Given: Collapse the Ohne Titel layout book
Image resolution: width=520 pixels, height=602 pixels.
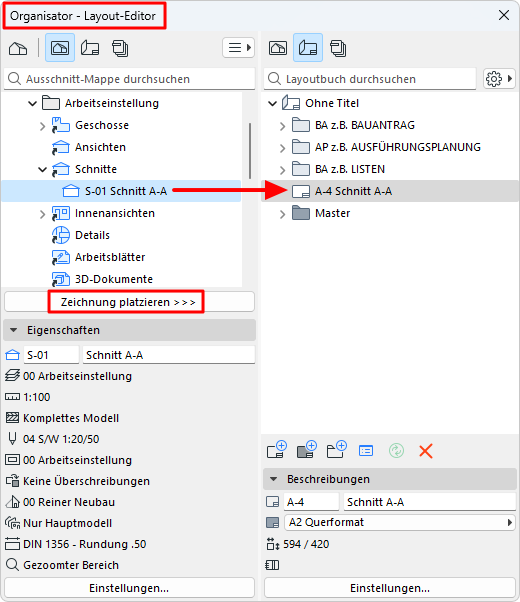Looking at the screenshot, I should (x=272, y=103).
